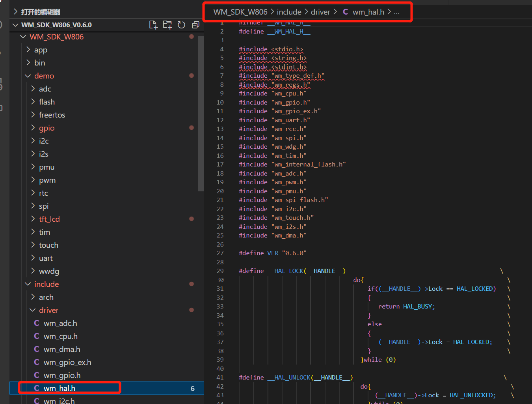Click the return HAL_BUSY; statement
Image resolution: width=532 pixels, height=404 pixels.
pyautogui.click(x=406, y=307)
